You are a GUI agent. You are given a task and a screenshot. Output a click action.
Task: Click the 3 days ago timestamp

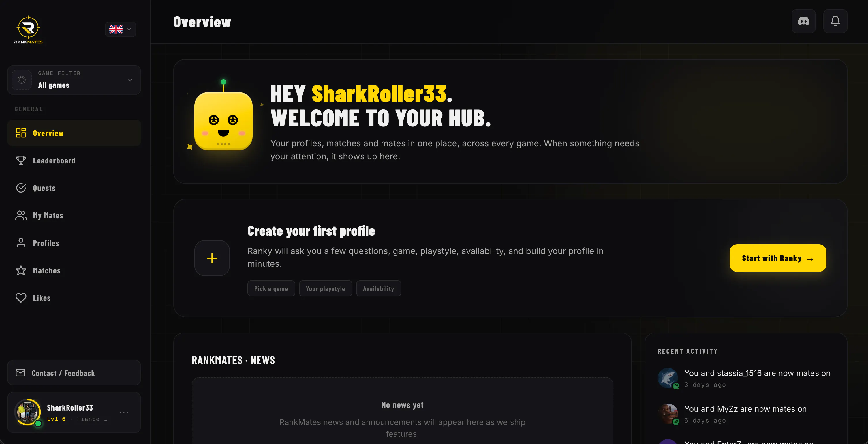pyautogui.click(x=705, y=385)
